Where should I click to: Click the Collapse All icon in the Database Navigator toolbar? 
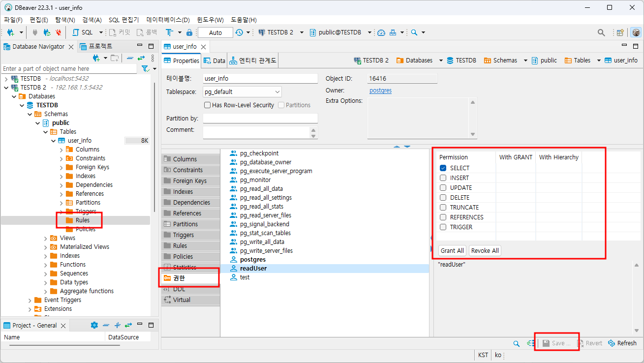coord(130,58)
